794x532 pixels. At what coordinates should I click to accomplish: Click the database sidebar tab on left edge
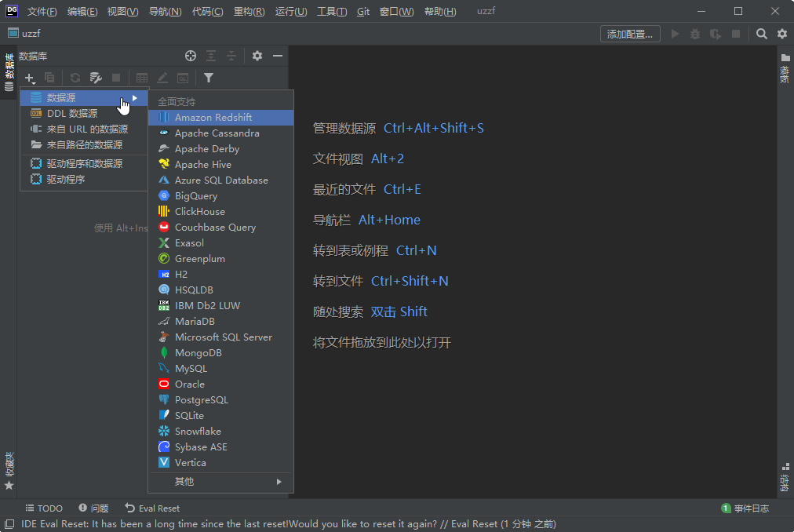coord(9,72)
